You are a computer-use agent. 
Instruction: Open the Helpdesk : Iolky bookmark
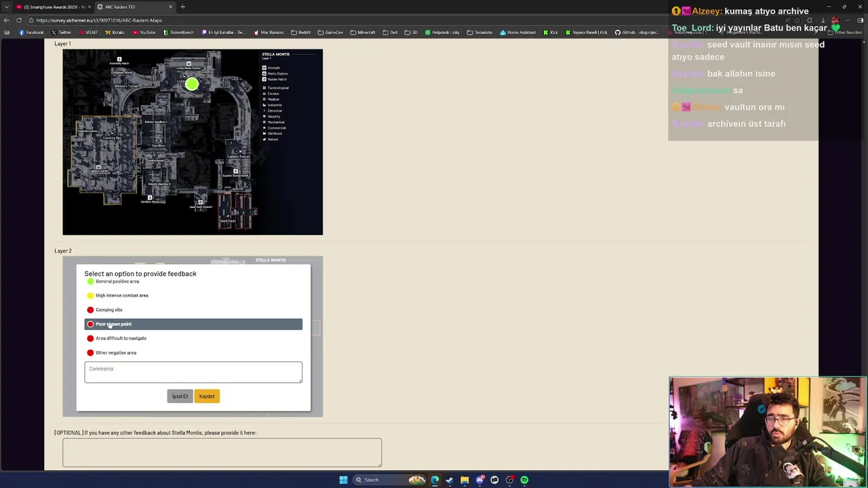click(x=442, y=33)
